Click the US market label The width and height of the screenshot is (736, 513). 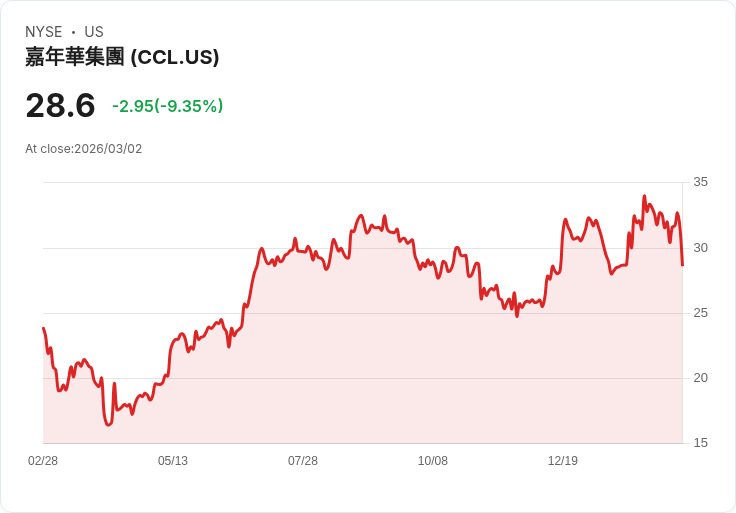(x=94, y=32)
